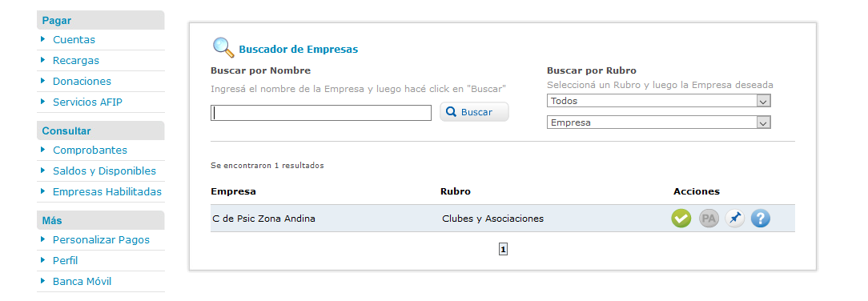Open Recargas in the Pagar menu

76,60
